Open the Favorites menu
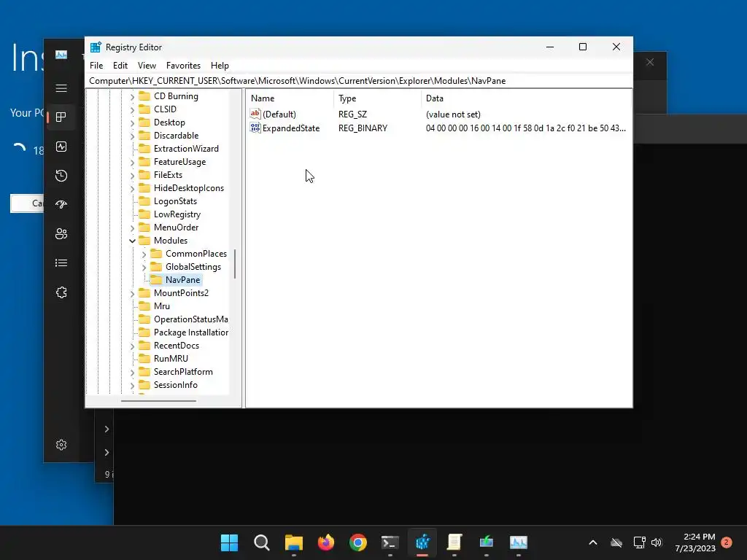The image size is (747, 560). pos(183,66)
